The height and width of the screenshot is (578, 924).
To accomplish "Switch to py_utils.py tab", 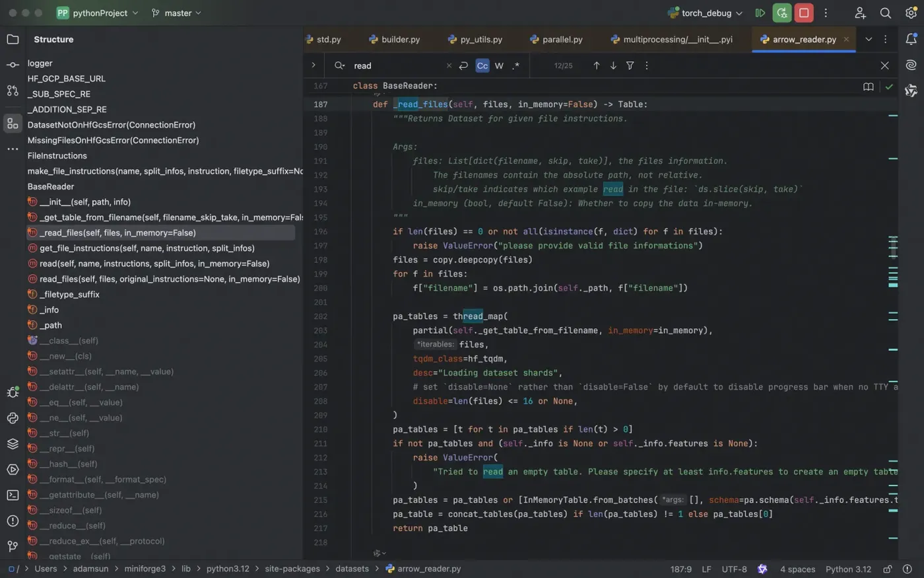I will pos(475,40).
